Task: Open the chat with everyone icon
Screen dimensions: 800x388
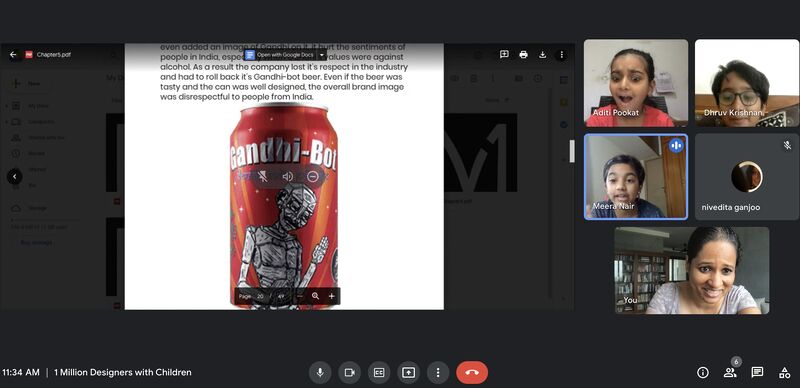Action: pos(757,373)
